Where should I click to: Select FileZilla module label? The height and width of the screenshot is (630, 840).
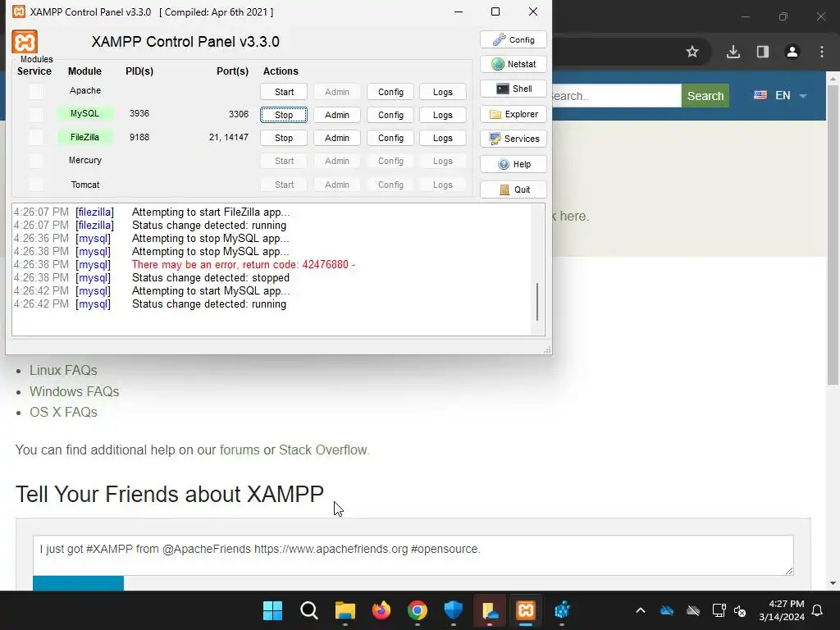tap(84, 137)
